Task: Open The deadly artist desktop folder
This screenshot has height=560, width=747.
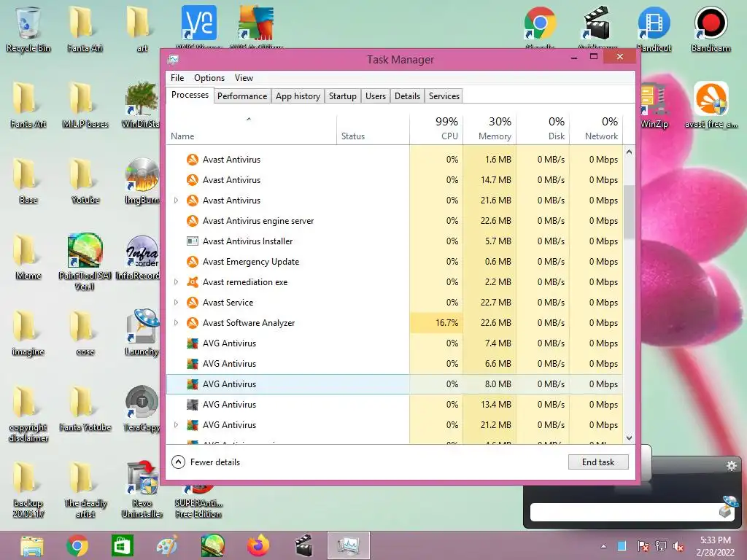Action: pos(85,489)
